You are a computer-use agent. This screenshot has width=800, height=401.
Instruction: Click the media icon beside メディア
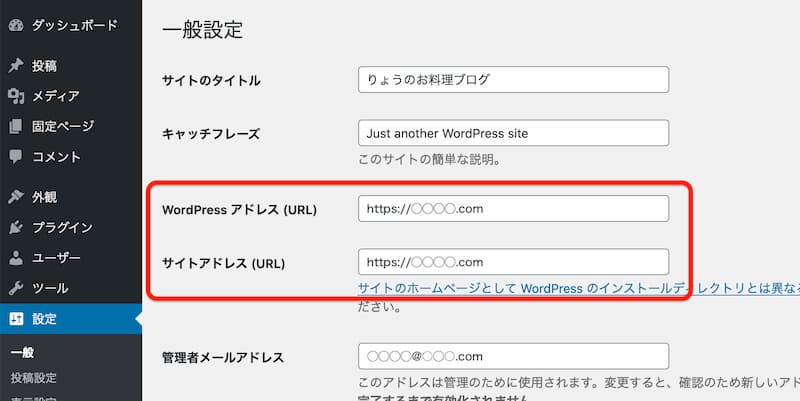pos(16,96)
